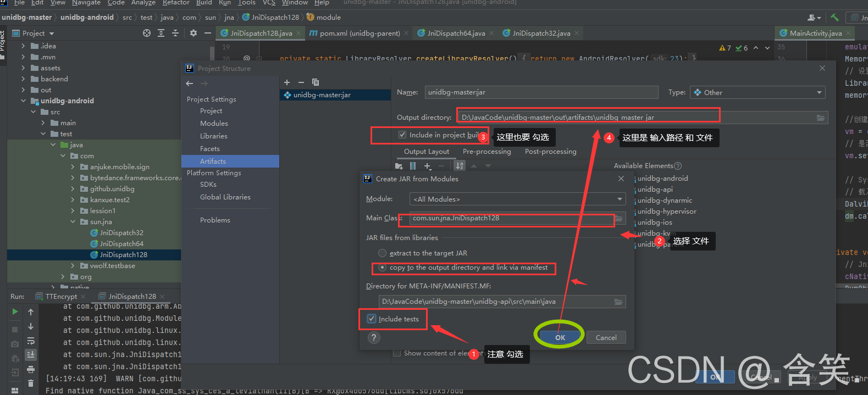Switch to Output Layout tab
This screenshot has width=868, height=395.
click(427, 152)
